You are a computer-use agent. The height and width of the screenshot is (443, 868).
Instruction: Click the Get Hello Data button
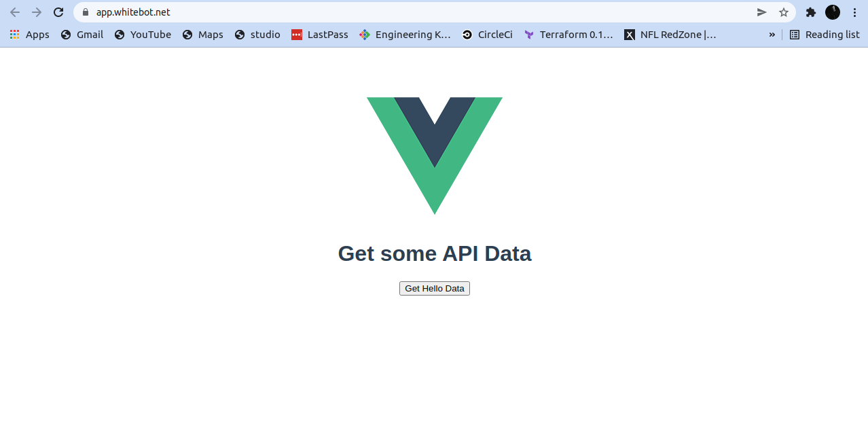[435, 289]
